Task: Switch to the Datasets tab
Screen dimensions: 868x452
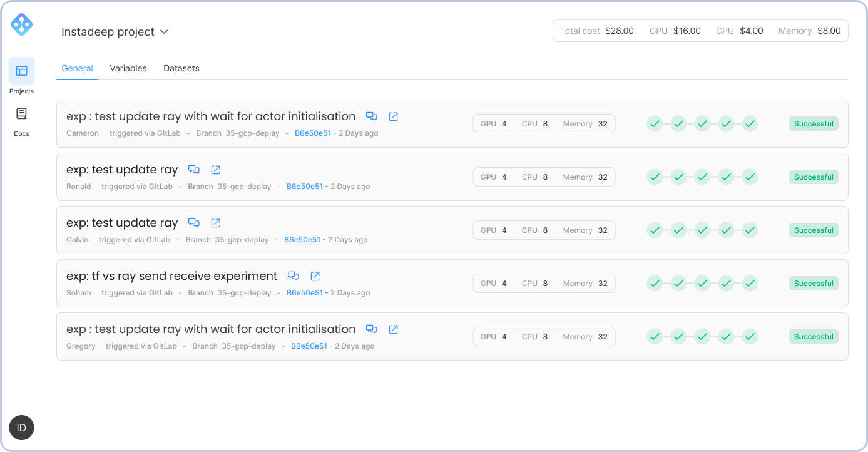Action: (181, 68)
